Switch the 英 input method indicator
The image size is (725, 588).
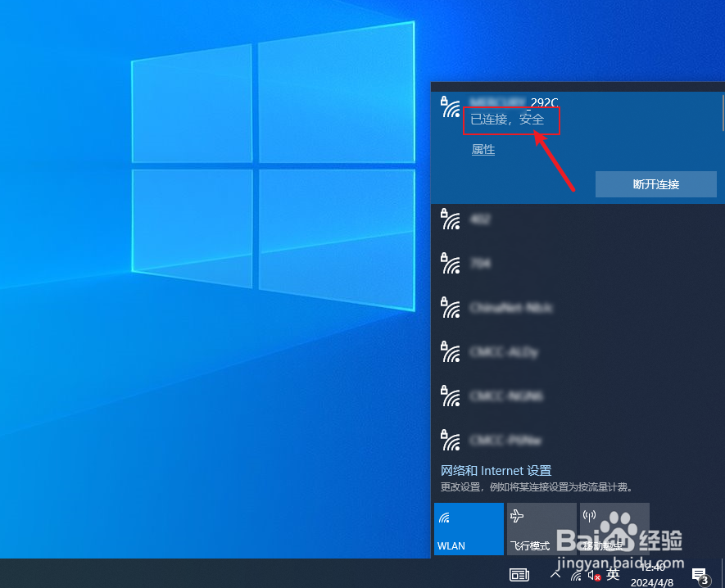click(613, 574)
